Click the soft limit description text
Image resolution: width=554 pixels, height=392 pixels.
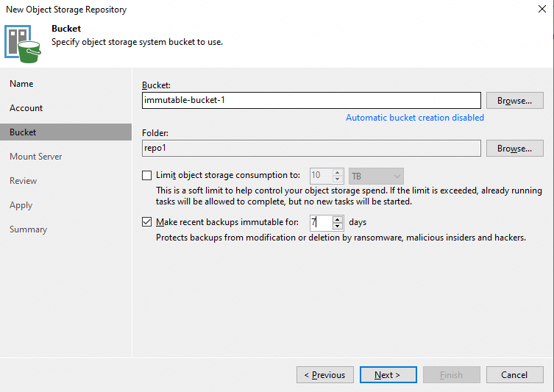tap(349, 196)
